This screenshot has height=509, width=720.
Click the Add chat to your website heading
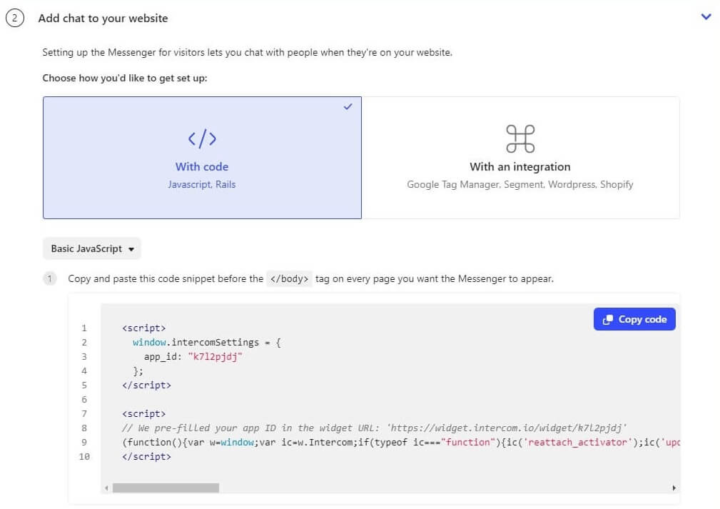point(103,18)
